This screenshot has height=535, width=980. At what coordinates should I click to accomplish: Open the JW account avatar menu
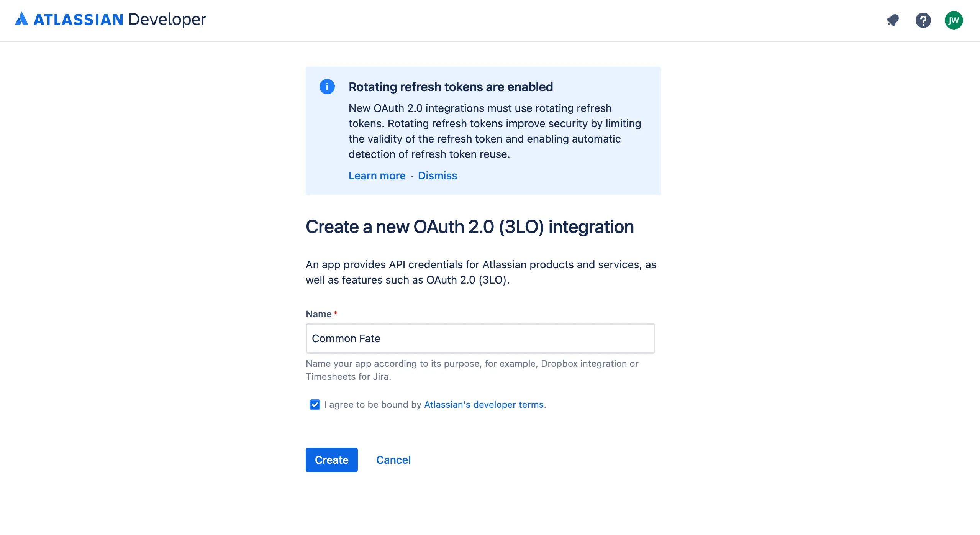954,20
